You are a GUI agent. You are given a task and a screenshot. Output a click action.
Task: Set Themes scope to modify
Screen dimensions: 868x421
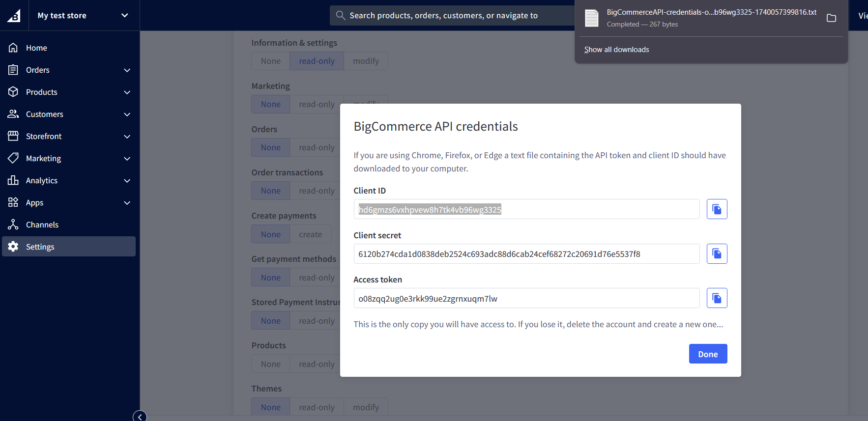(366, 407)
